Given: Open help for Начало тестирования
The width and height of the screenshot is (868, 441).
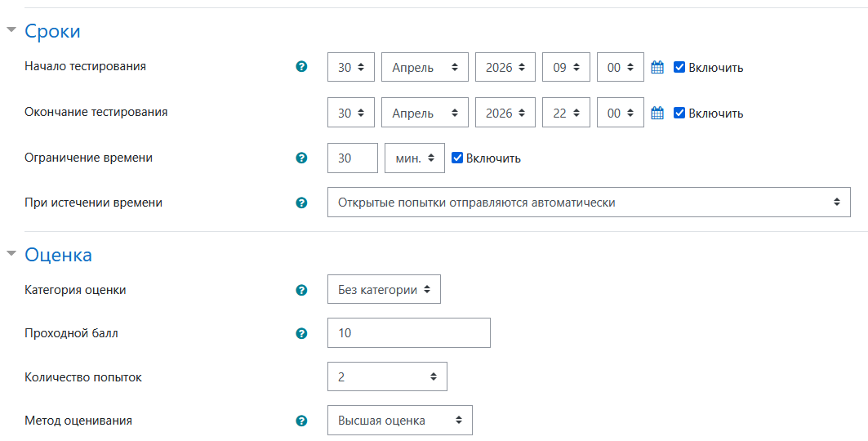Looking at the screenshot, I should click(301, 67).
